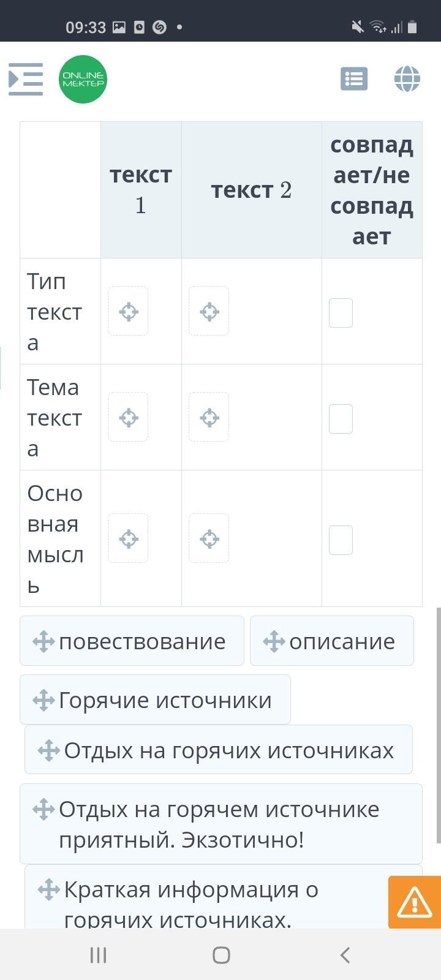The width and height of the screenshot is (441, 980).
Task: Open the sidebar menu with the arrow-lines icon
Action: point(26,79)
